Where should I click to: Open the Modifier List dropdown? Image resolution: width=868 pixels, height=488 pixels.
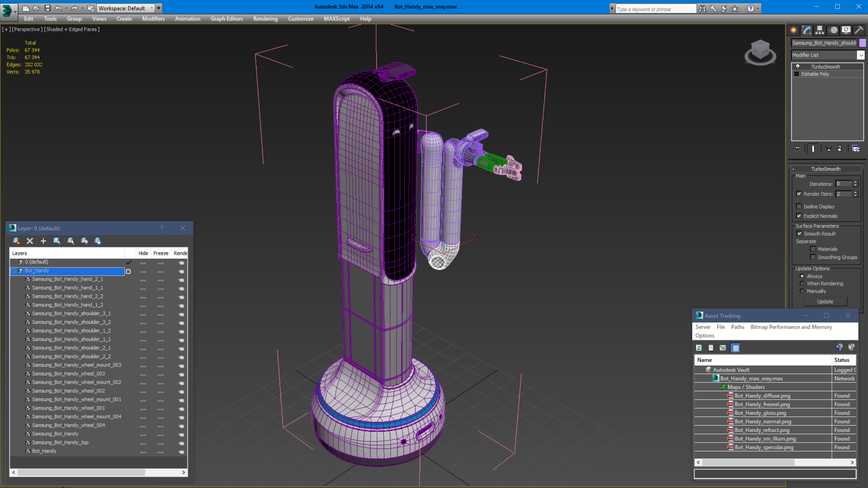[x=861, y=55]
